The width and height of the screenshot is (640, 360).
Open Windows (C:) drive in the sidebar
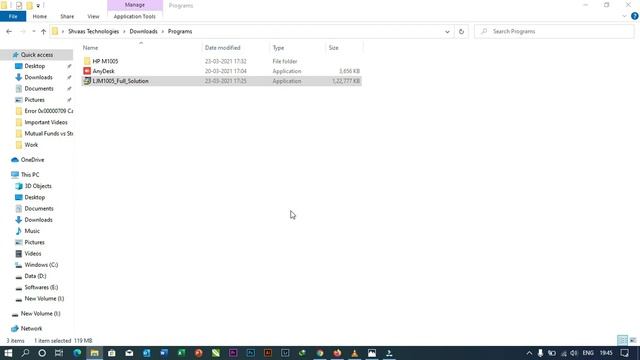point(41,265)
